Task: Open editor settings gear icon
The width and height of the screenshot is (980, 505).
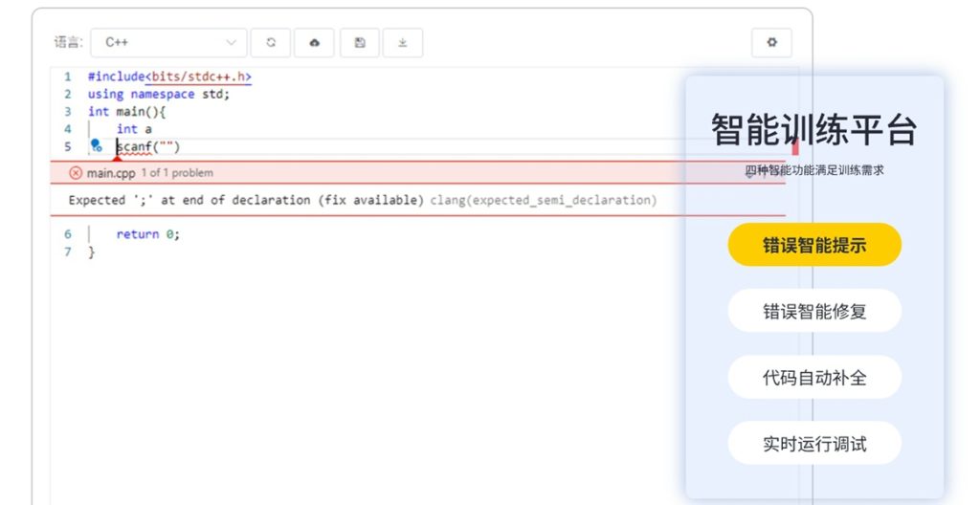Action: (x=771, y=42)
